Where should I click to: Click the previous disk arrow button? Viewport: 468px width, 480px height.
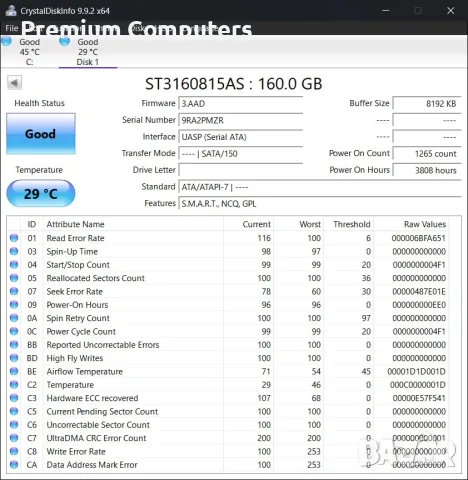point(14,83)
